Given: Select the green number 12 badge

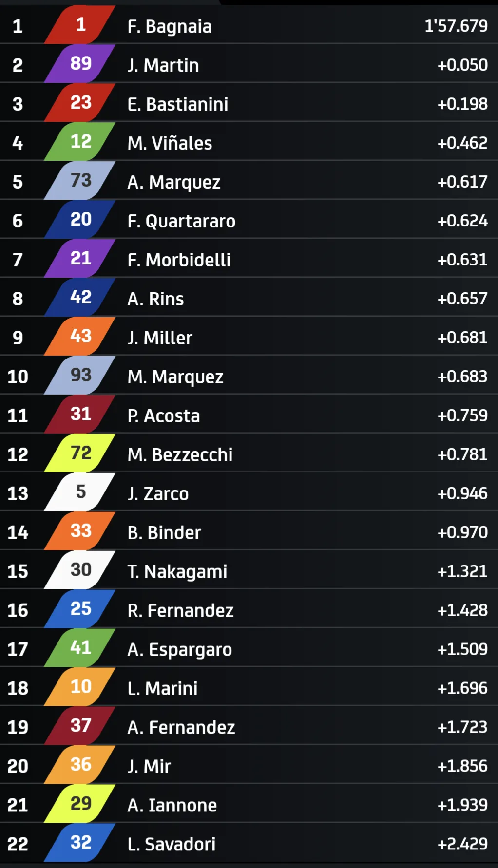Looking at the screenshot, I should coord(80,141).
